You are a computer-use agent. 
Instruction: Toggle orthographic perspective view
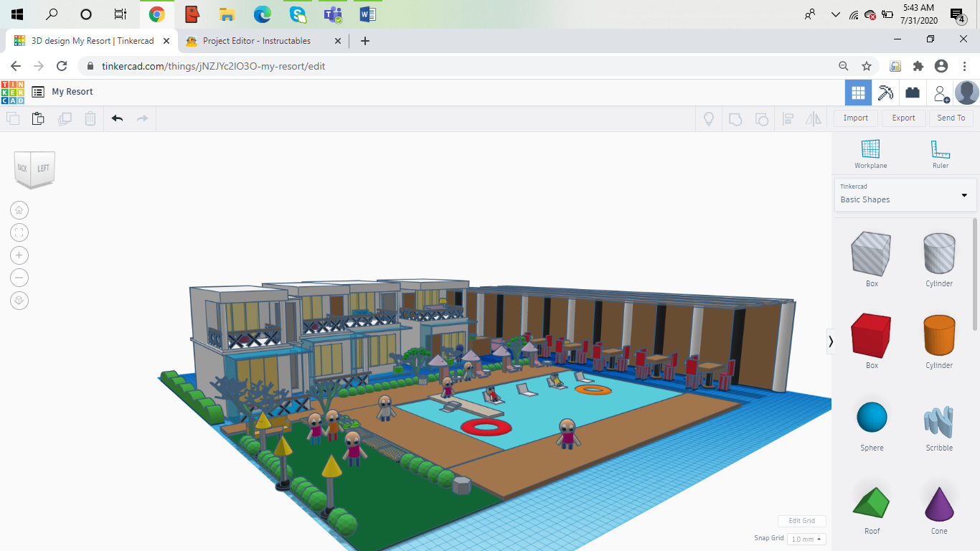click(x=19, y=301)
